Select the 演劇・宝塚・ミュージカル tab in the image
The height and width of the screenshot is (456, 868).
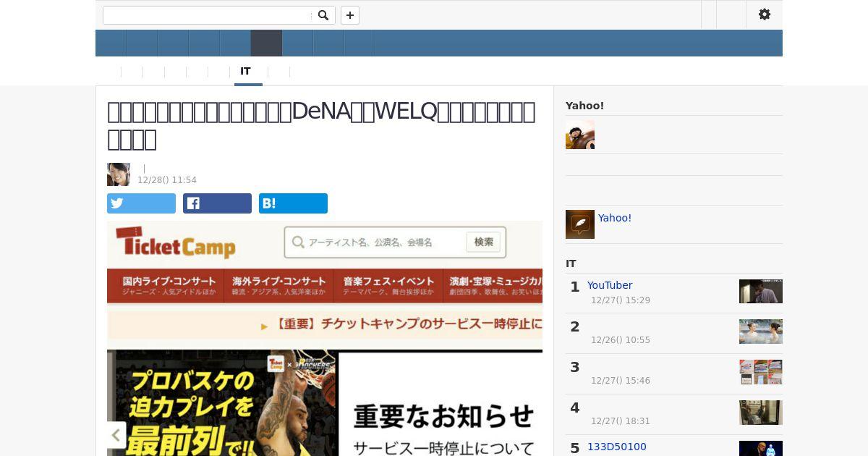[494, 286]
